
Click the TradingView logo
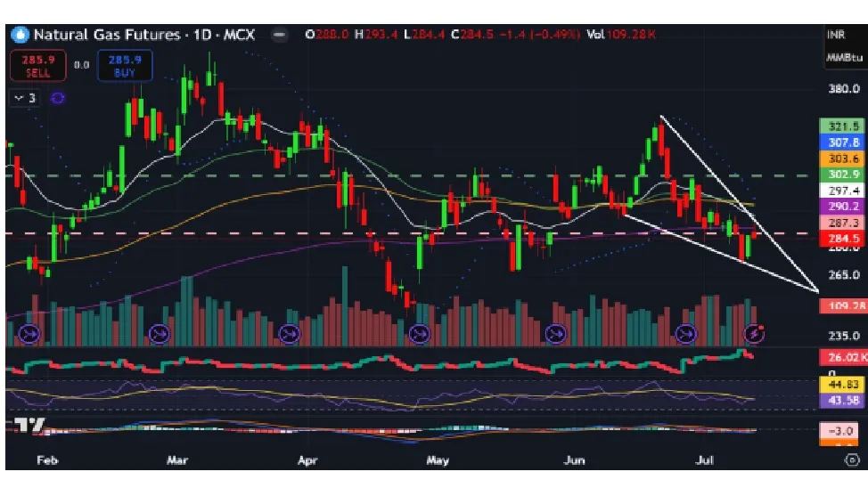pyautogui.click(x=29, y=426)
